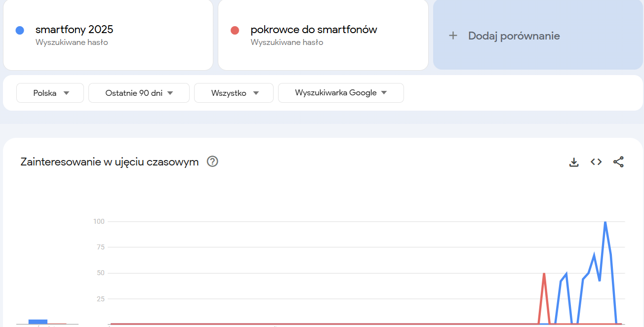The height and width of the screenshot is (327, 644).
Task: Click the 50 axis label
Action: (101, 273)
